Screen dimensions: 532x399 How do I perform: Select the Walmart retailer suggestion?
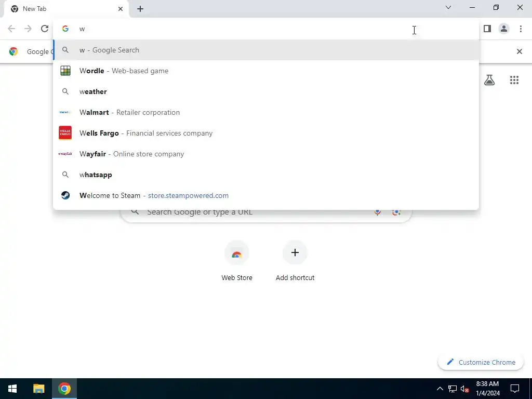coord(266,112)
